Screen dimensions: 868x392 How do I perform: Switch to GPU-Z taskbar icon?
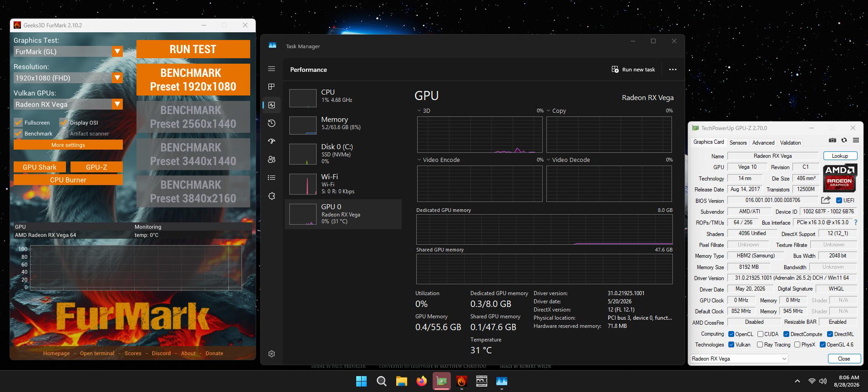[x=441, y=381]
